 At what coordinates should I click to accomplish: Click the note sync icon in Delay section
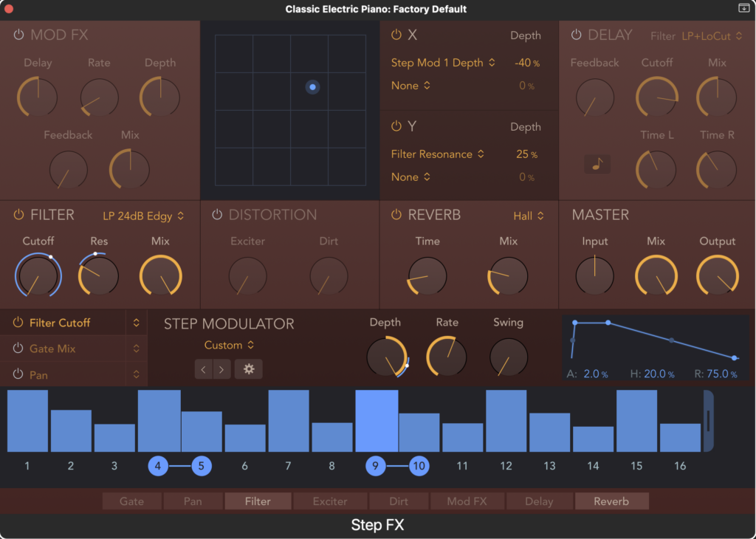pyautogui.click(x=597, y=164)
